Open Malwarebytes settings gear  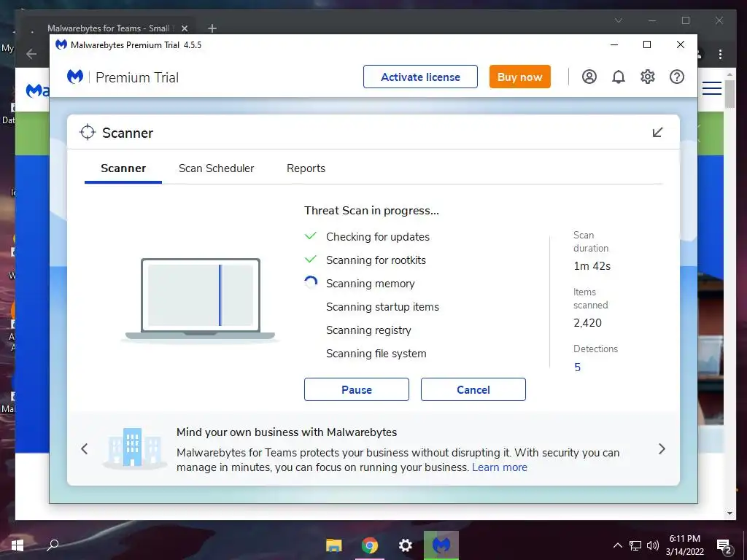click(648, 77)
